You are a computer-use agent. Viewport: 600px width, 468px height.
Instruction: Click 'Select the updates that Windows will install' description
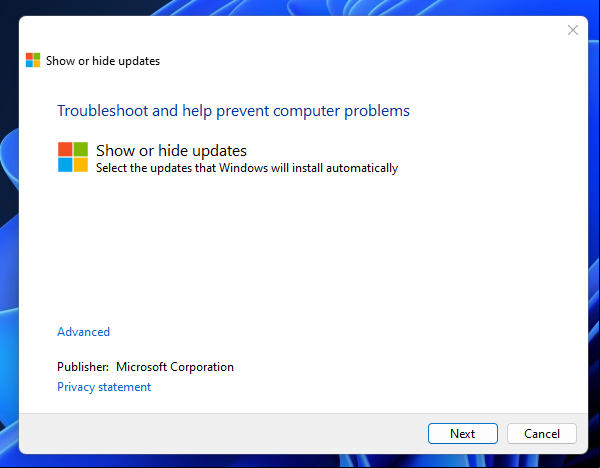tap(247, 168)
